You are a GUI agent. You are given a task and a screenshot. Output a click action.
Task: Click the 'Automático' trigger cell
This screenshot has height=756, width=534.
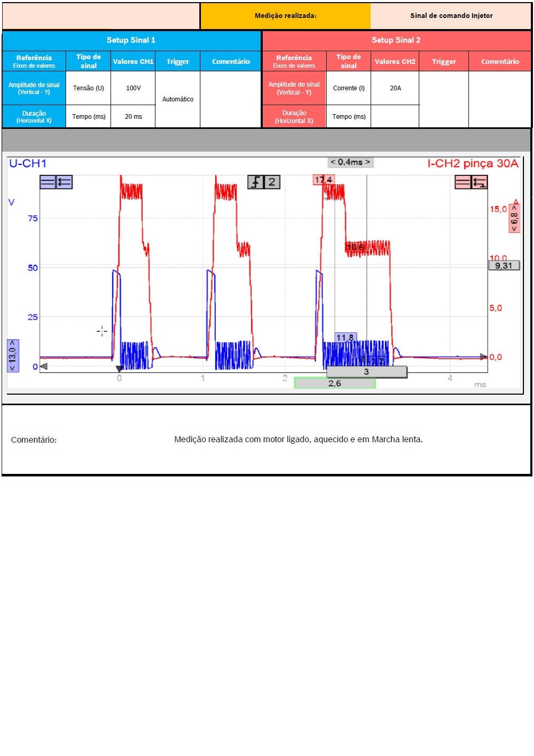tap(178, 99)
